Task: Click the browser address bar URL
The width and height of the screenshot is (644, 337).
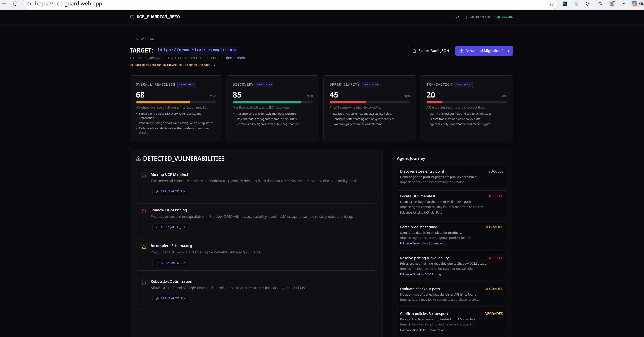Action: tap(68, 4)
